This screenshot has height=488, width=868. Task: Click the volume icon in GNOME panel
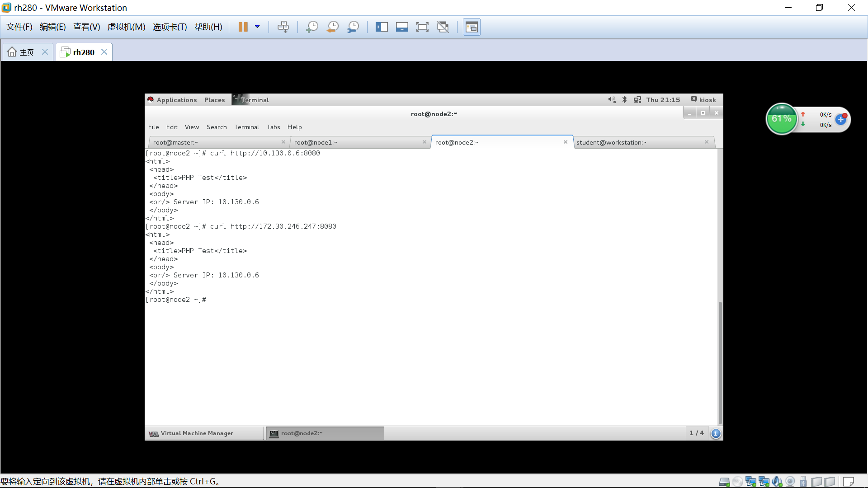coord(612,100)
